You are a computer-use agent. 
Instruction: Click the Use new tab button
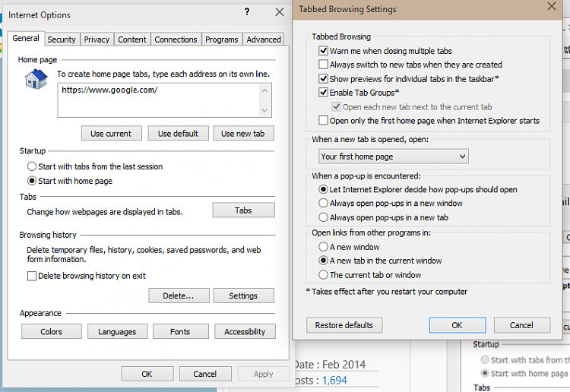pyautogui.click(x=243, y=134)
